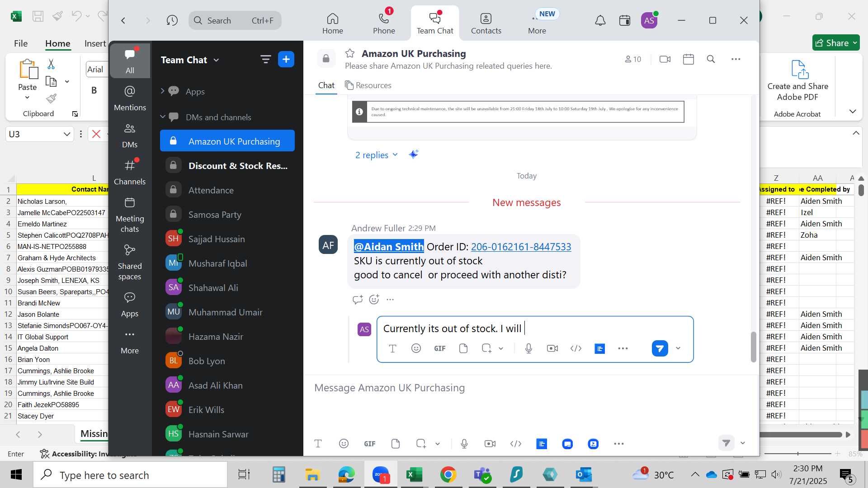The width and height of the screenshot is (868, 488).
Task: Click the blue plus new chat button
Action: coord(286,59)
